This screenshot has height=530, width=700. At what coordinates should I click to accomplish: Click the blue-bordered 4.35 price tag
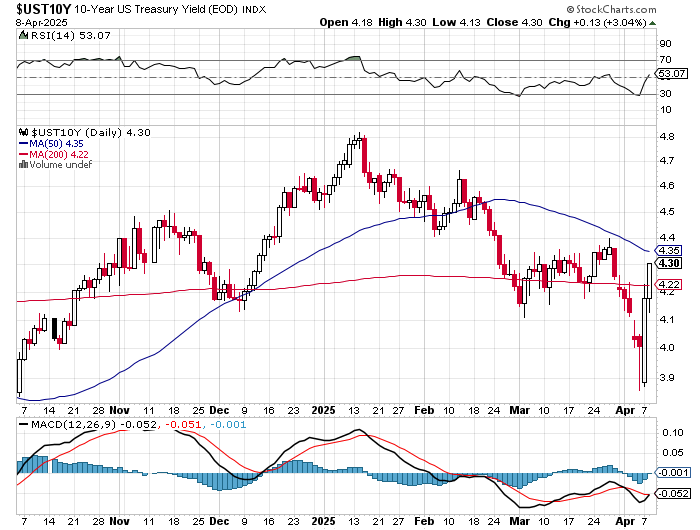(668, 250)
